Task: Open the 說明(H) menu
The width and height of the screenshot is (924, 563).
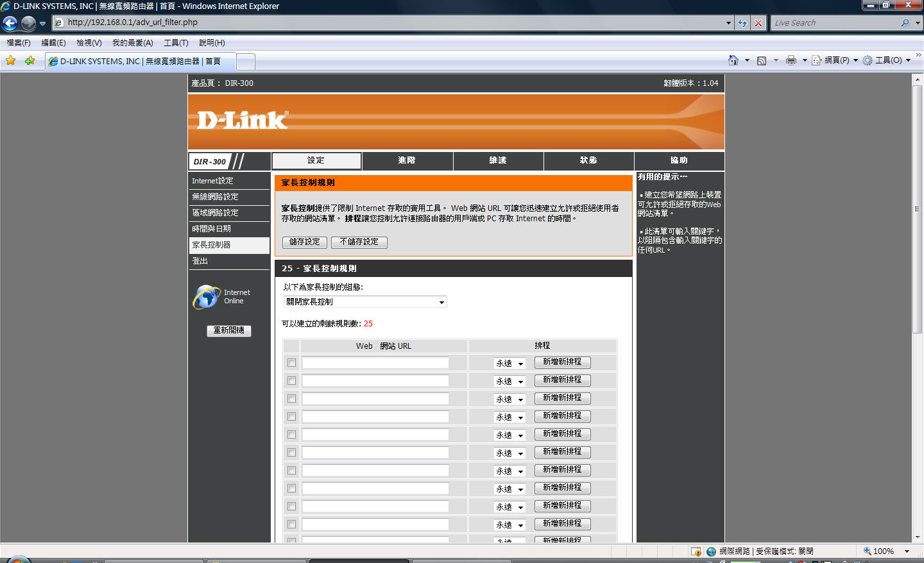Action: [x=212, y=43]
